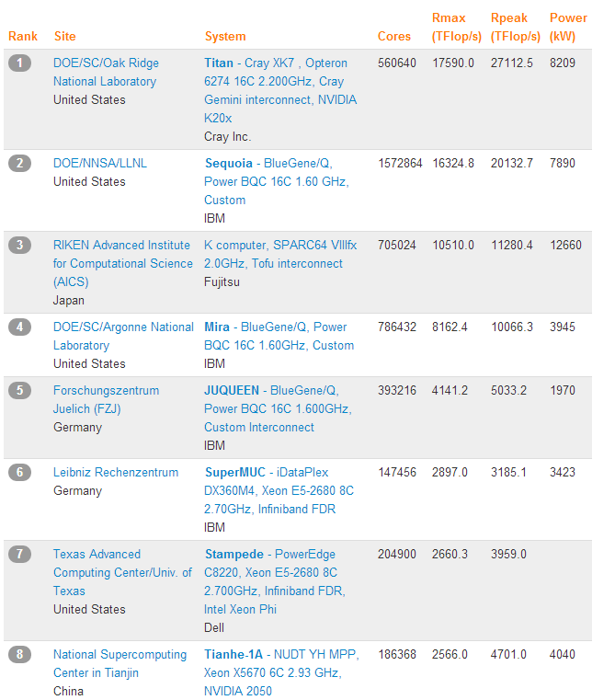Screen dimensions: 615x700
Task: Follow the DOE/NNSA/LLNL site link
Action: (99, 163)
